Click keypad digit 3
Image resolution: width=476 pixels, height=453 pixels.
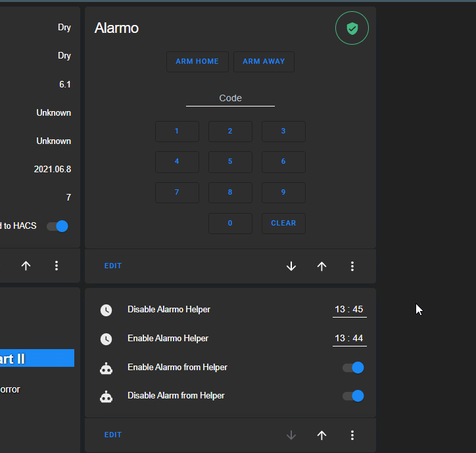pyautogui.click(x=283, y=131)
